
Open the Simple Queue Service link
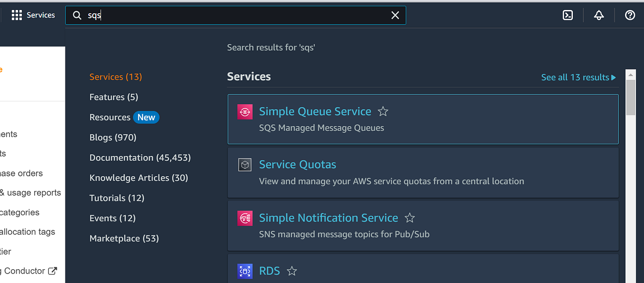coord(315,112)
